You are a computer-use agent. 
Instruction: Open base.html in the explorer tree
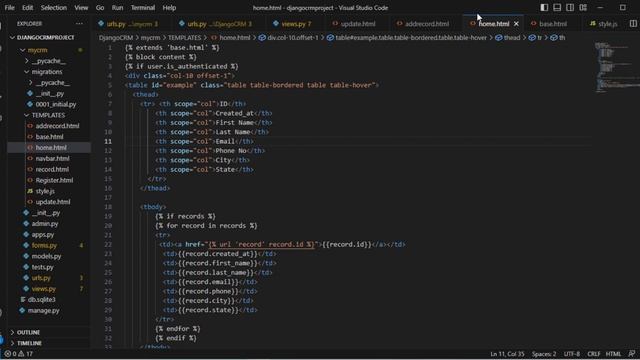(49, 137)
